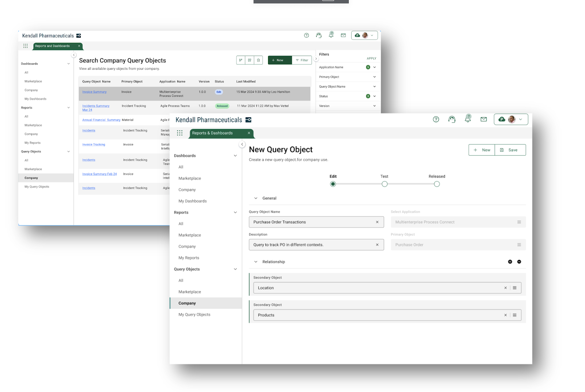
Task: Open mail envelope icon in front window
Action: 484,119
